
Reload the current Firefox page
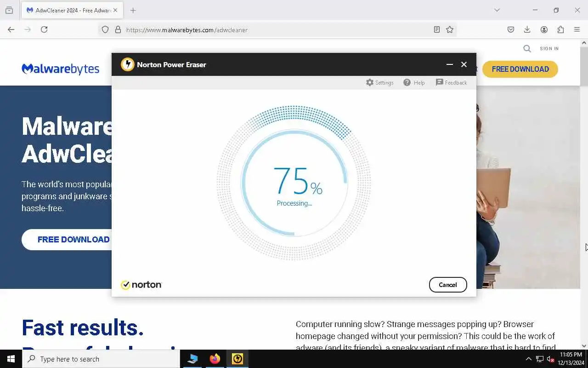[44, 29]
